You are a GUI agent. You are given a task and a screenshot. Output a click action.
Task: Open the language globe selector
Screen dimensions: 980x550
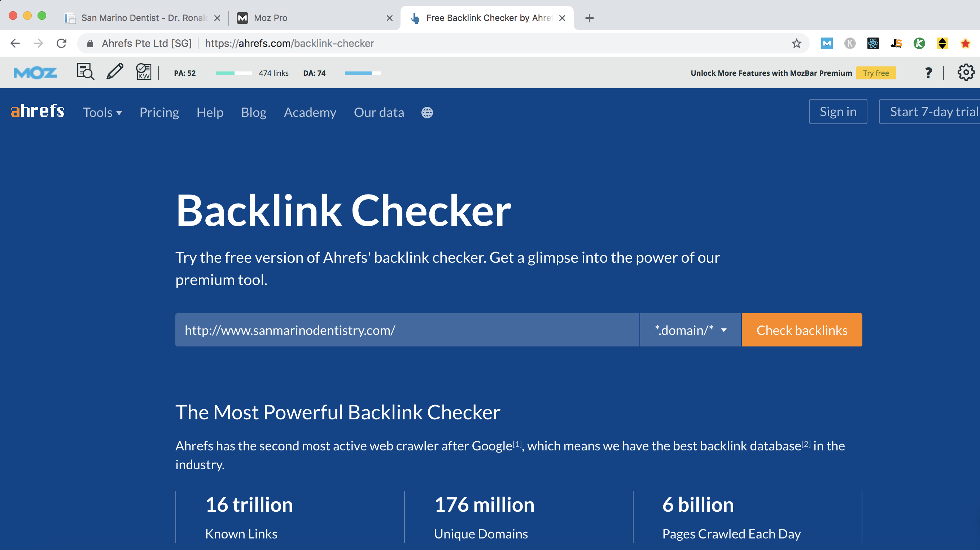coord(427,113)
